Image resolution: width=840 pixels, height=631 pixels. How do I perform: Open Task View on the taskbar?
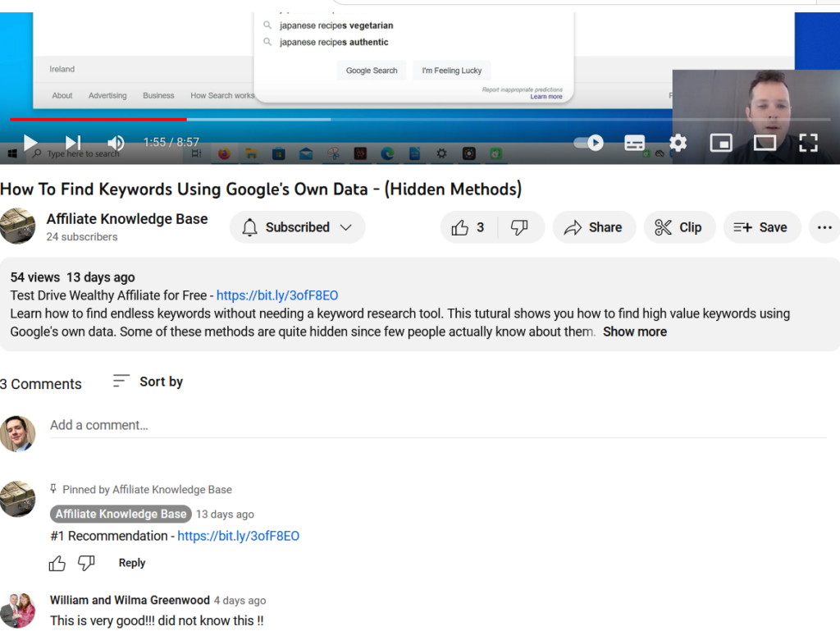pos(197,154)
